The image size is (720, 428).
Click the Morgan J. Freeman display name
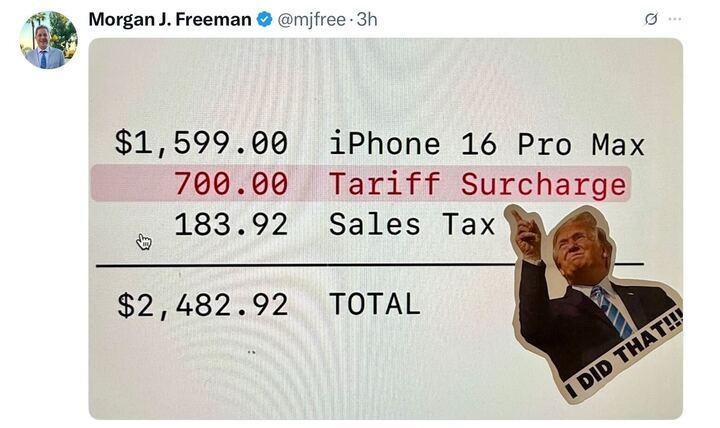(170, 19)
